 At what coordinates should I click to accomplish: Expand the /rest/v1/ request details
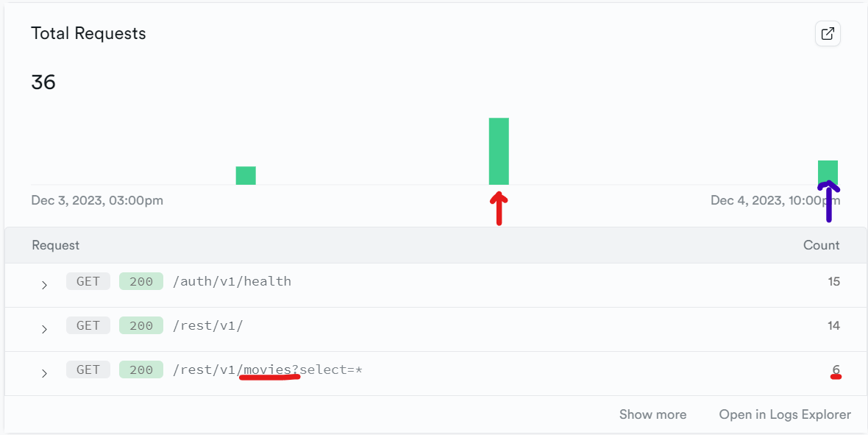[x=43, y=325]
